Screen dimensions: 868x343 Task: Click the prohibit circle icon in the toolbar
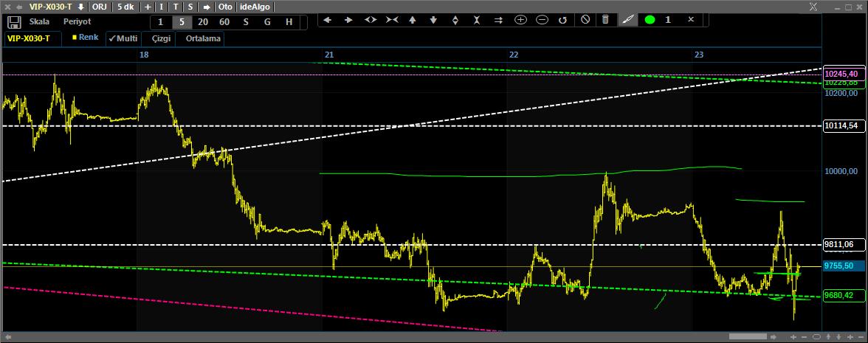(585, 20)
